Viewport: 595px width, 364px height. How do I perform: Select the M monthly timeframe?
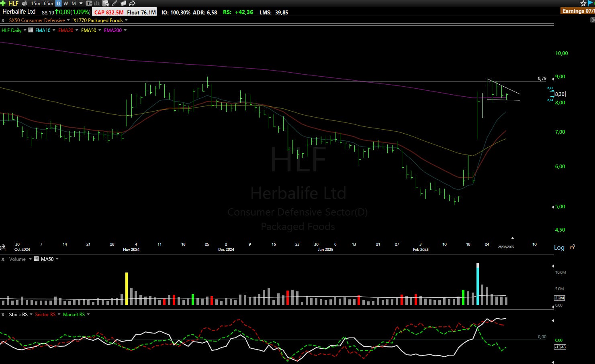pyautogui.click(x=74, y=3)
